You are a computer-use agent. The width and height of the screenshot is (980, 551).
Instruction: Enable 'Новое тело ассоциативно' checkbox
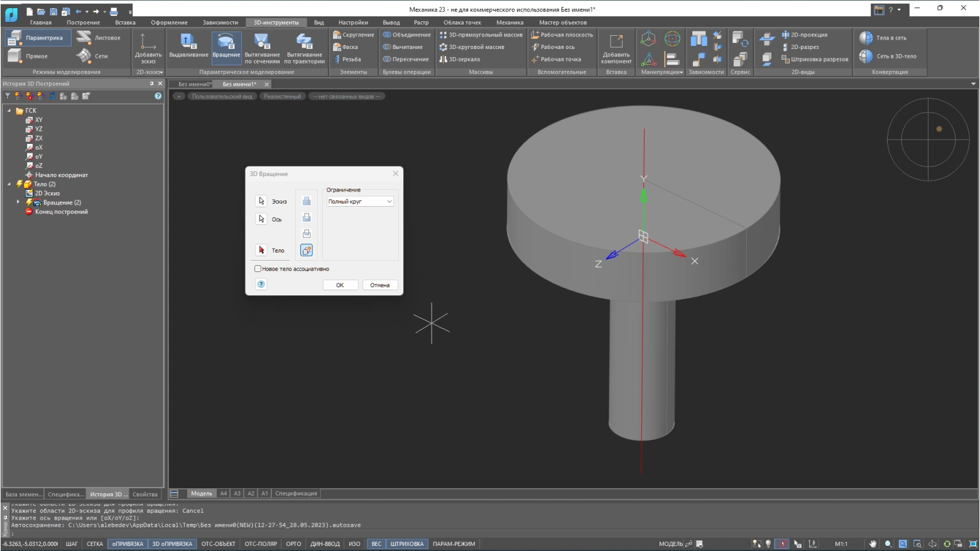coord(258,269)
